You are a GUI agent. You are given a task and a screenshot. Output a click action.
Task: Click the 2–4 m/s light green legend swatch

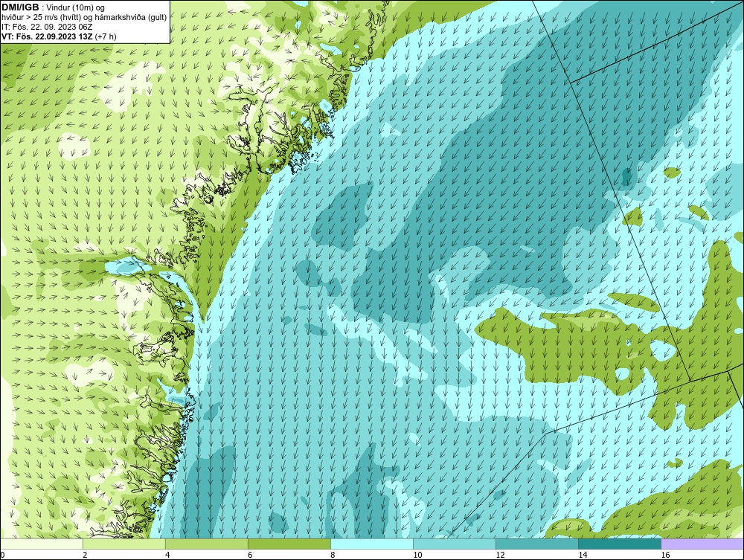point(124,544)
